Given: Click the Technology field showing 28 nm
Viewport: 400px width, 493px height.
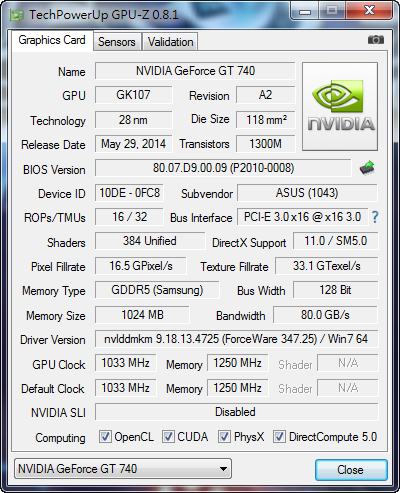Looking at the screenshot, I should pos(134,120).
